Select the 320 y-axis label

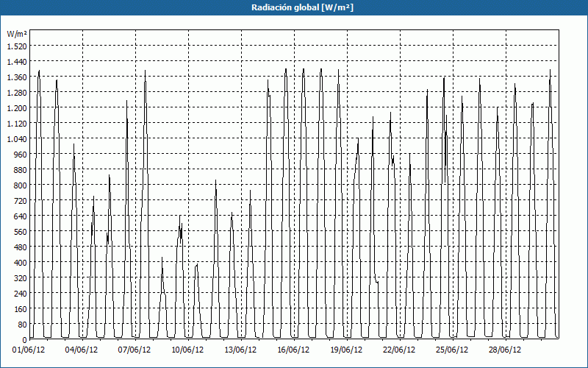(x=21, y=278)
